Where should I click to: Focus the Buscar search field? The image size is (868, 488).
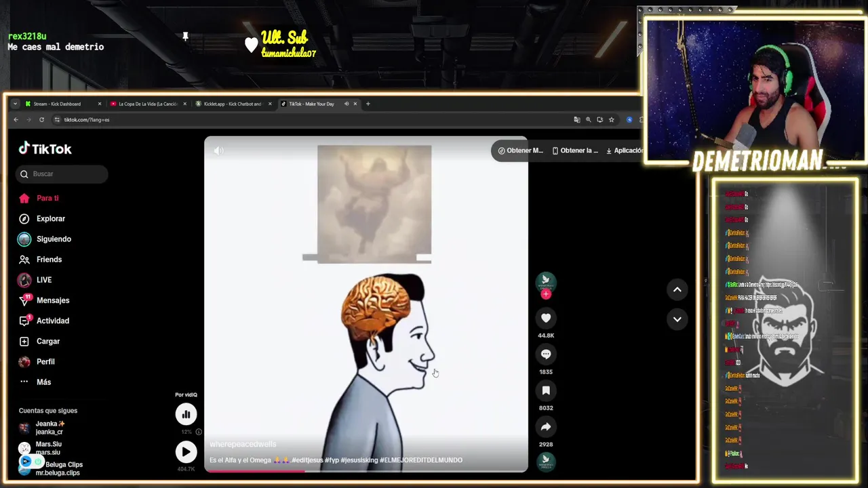[62, 174]
